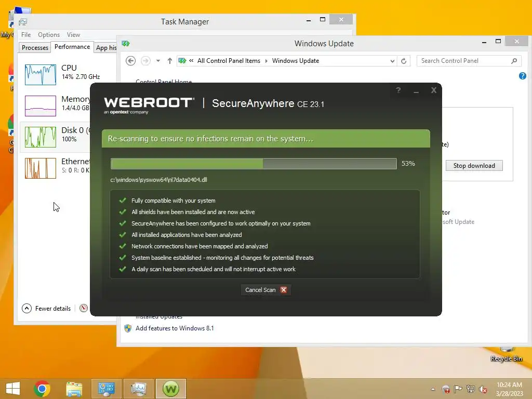Switch to the Processes tab in Task Manager
Viewport: 532px width, 399px height.
[x=35, y=47]
